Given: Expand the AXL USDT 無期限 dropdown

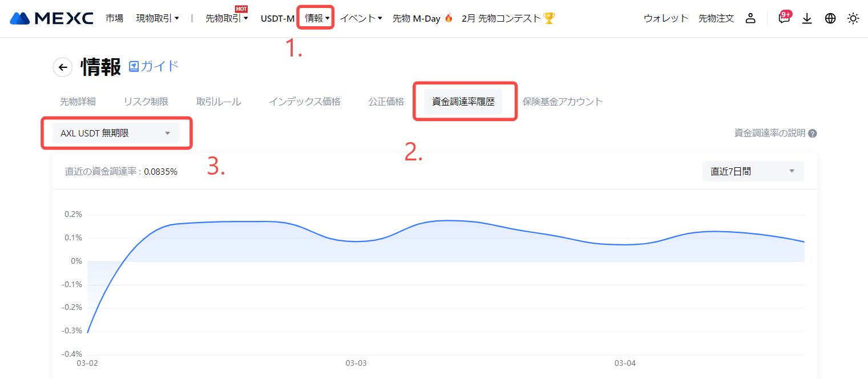Looking at the screenshot, I should tap(116, 134).
